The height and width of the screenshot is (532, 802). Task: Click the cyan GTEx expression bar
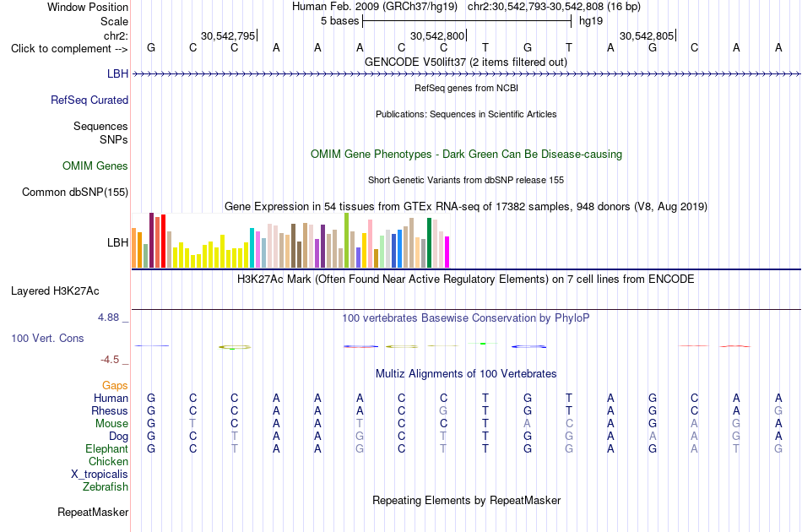252,248
